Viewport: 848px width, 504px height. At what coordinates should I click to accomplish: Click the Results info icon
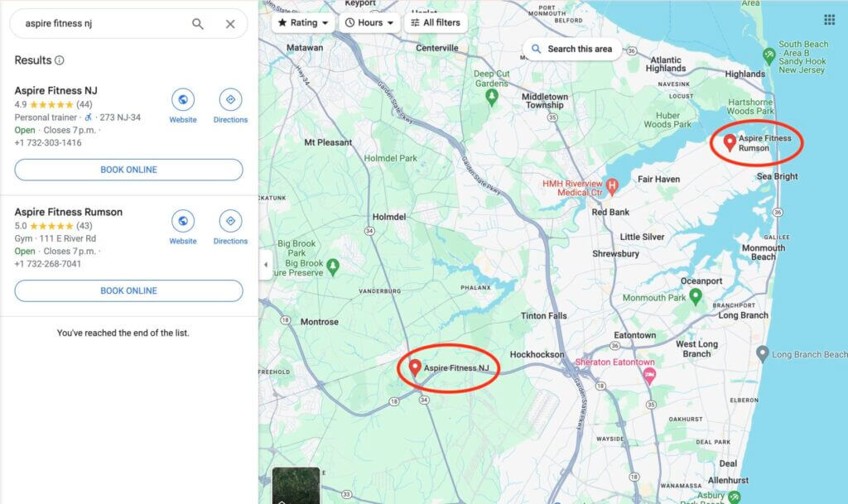tap(59, 60)
